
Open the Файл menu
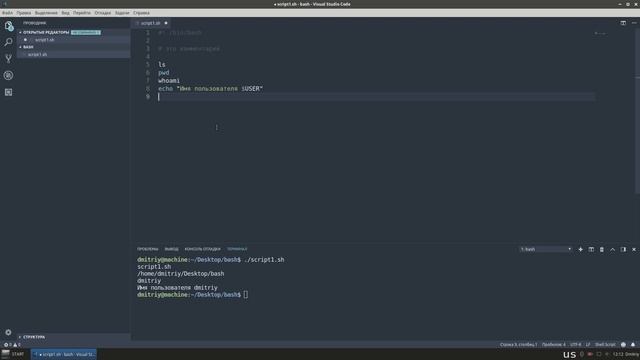7,13
